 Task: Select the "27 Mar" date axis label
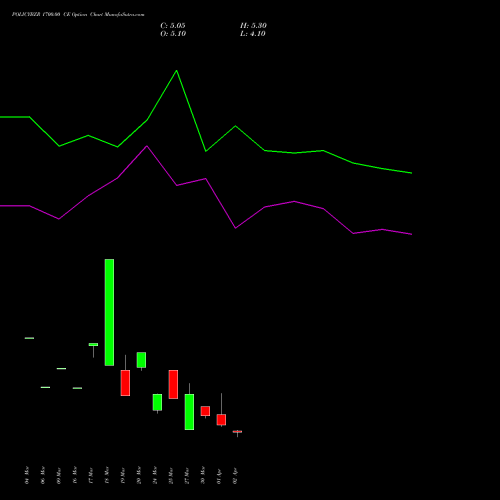tap(187, 476)
